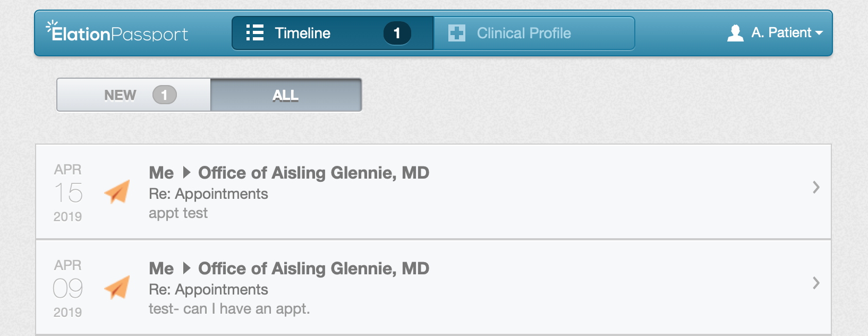
Task: Click the Timeline notification count badge
Action: pyautogui.click(x=397, y=33)
